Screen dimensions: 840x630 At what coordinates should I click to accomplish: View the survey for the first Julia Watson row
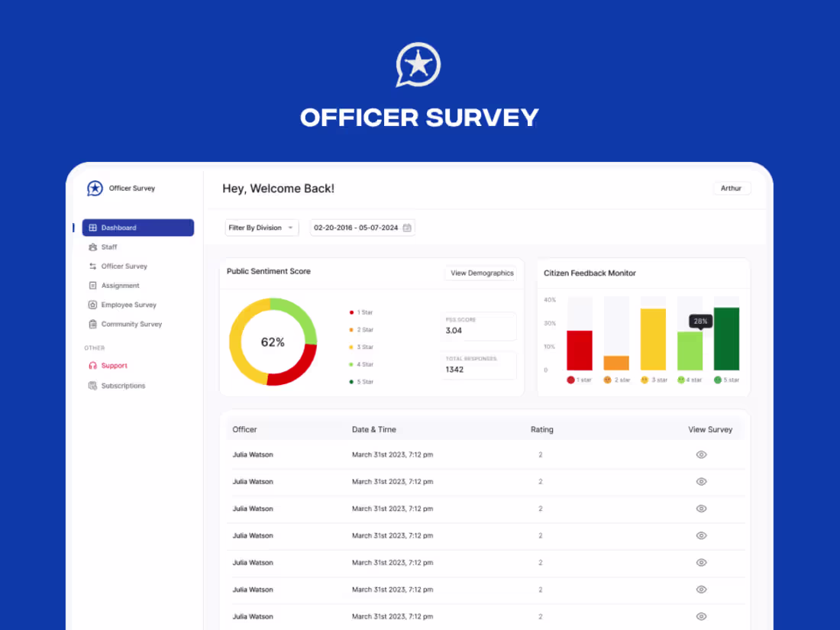(701, 454)
